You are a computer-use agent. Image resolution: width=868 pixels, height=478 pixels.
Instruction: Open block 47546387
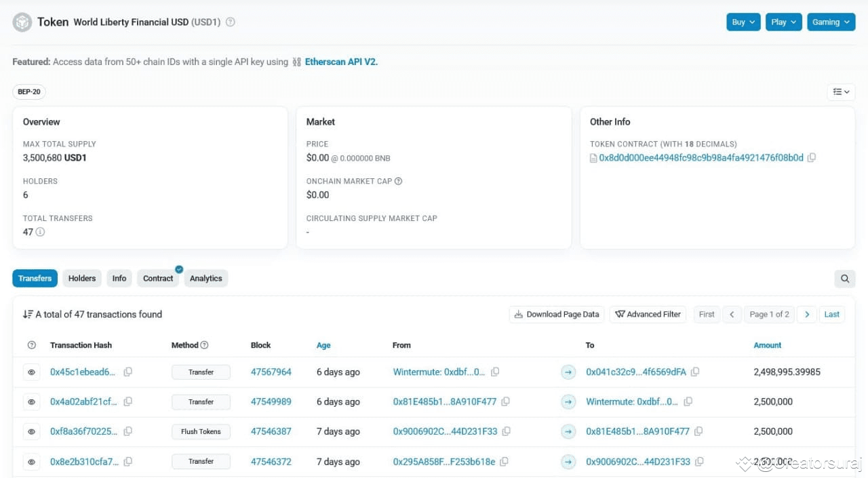pyautogui.click(x=271, y=431)
